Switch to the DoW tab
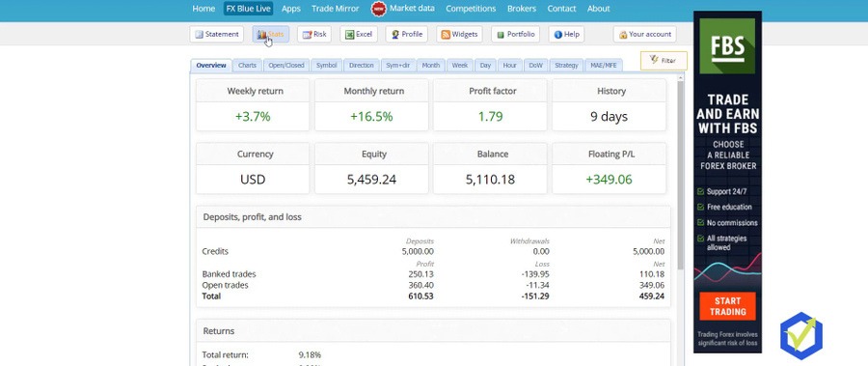The height and width of the screenshot is (366, 868). 536,66
